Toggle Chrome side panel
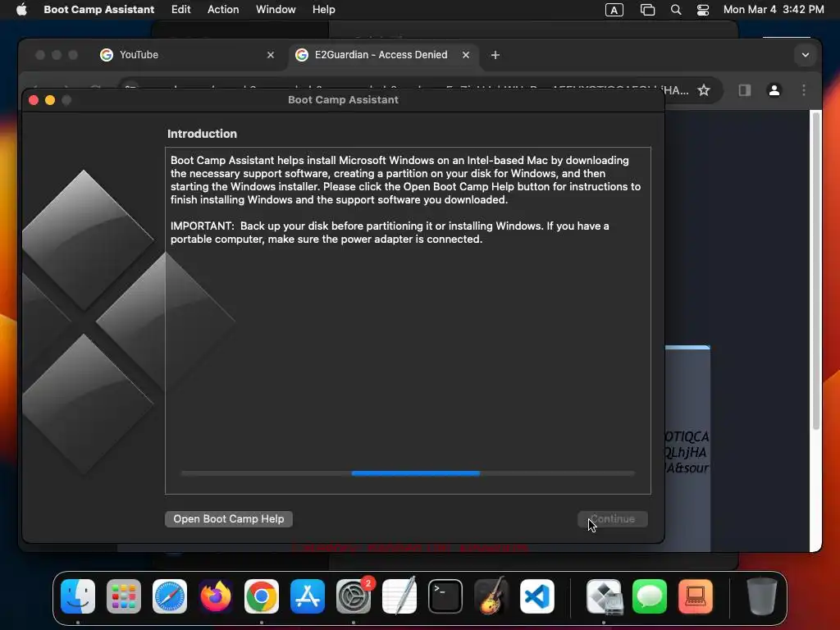This screenshot has width=840, height=630. tap(744, 90)
